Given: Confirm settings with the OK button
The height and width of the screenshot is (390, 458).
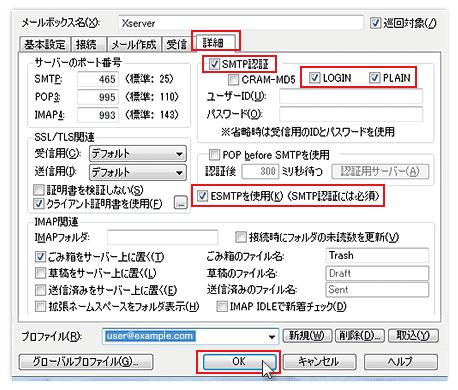Looking at the screenshot, I should (x=239, y=362).
